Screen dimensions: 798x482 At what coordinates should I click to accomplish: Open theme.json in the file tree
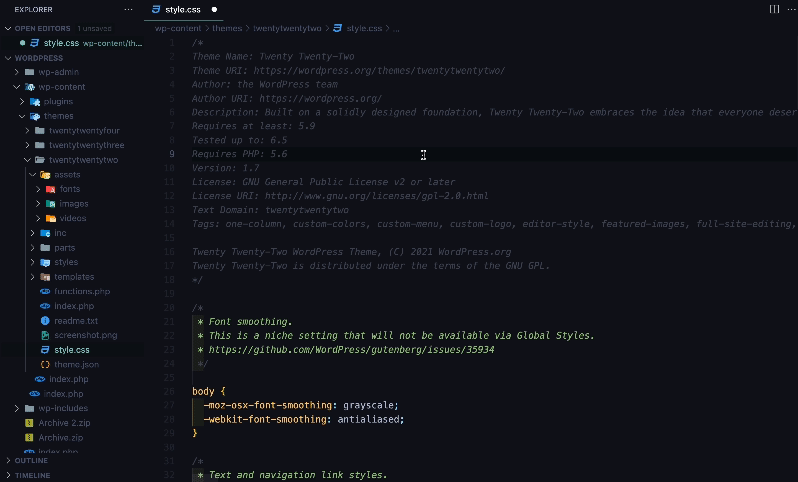(76, 364)
